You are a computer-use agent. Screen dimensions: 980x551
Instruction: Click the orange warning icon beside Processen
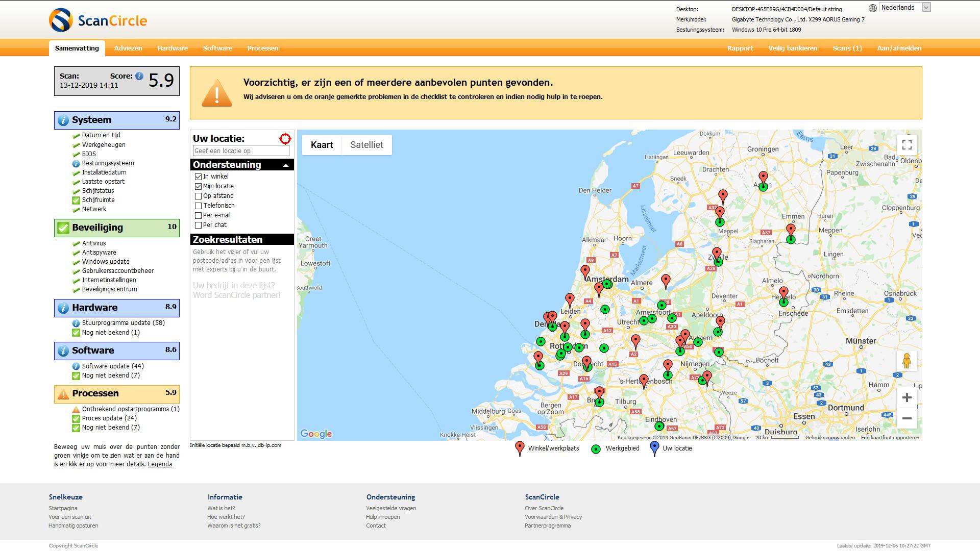coord(63,394)
